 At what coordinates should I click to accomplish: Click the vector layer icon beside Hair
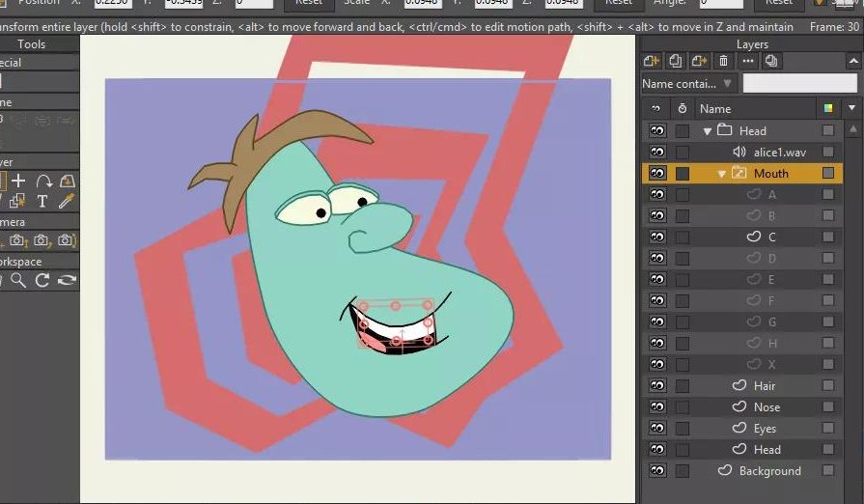739,385
